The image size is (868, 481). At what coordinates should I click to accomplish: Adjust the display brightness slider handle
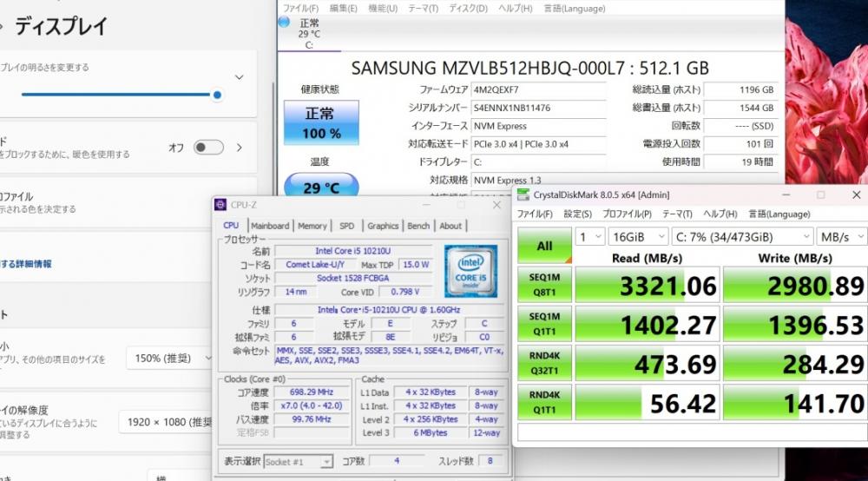pos(218,95)
